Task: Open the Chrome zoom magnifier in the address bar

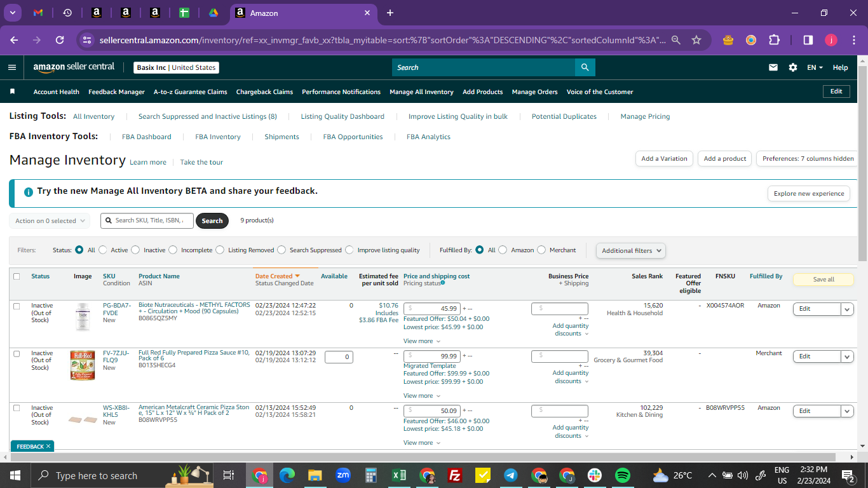Action: pos(676,40)
